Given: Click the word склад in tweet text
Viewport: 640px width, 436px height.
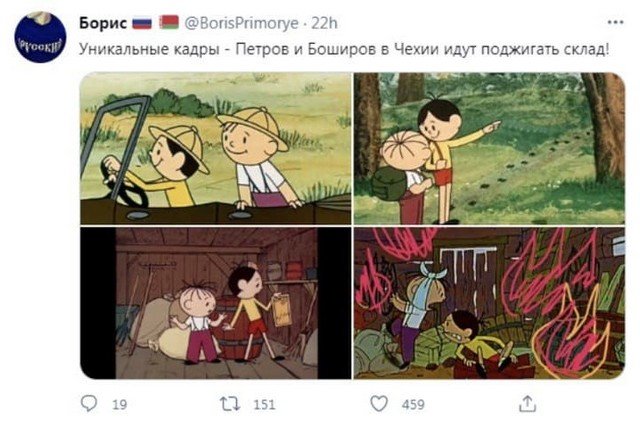Looking at the screenshot, I should [x=586, y=49].
